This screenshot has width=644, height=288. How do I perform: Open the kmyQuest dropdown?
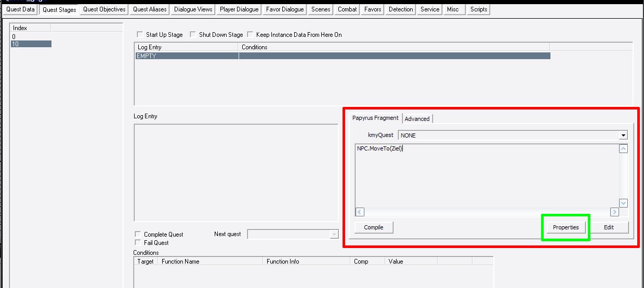623,135
